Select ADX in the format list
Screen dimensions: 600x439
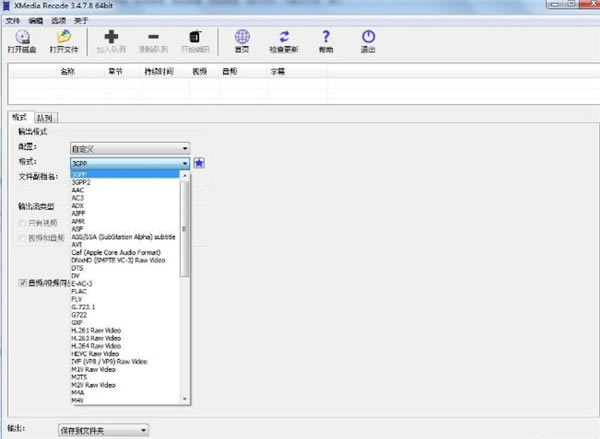(x=125, y=206)
